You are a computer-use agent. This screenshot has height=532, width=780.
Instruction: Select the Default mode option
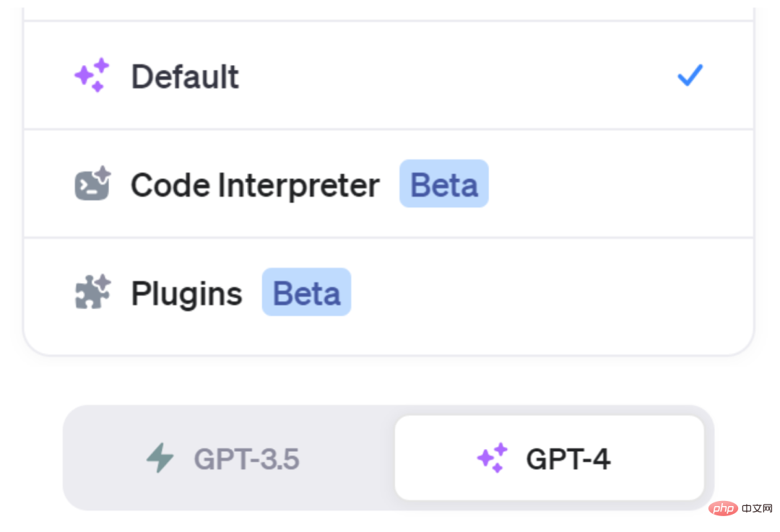pyautogui.click(x=389, y=76)
